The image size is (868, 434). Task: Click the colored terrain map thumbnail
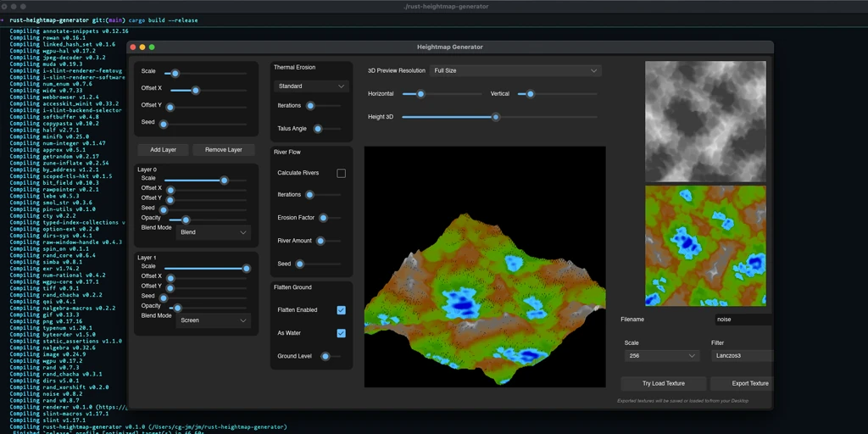click(x=706, y=246)
